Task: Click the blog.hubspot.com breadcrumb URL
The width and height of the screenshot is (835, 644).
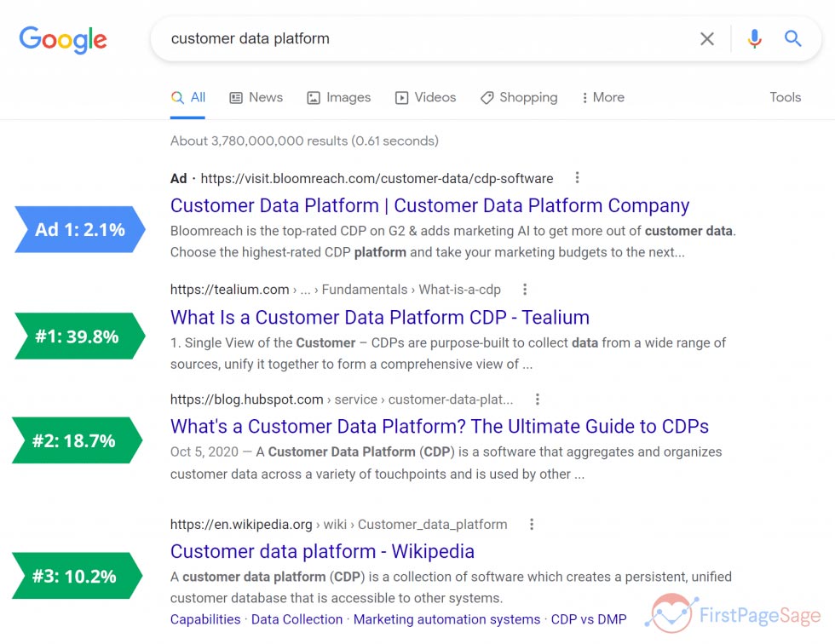Action: (x=342, y=400)
